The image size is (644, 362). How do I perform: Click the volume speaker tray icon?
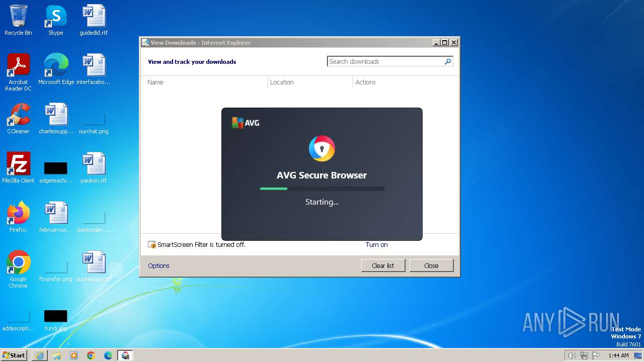572,355
